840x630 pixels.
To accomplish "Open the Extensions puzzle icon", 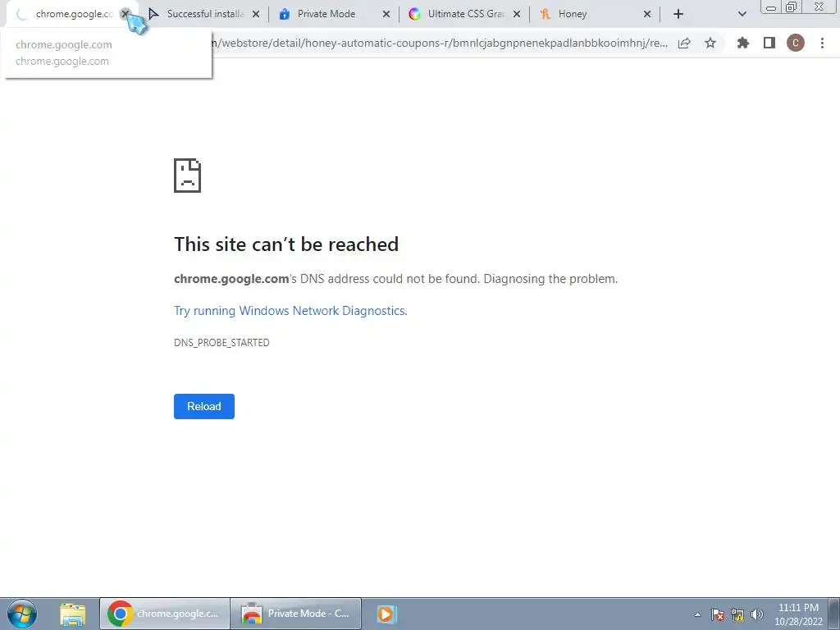I will [742, 43].
